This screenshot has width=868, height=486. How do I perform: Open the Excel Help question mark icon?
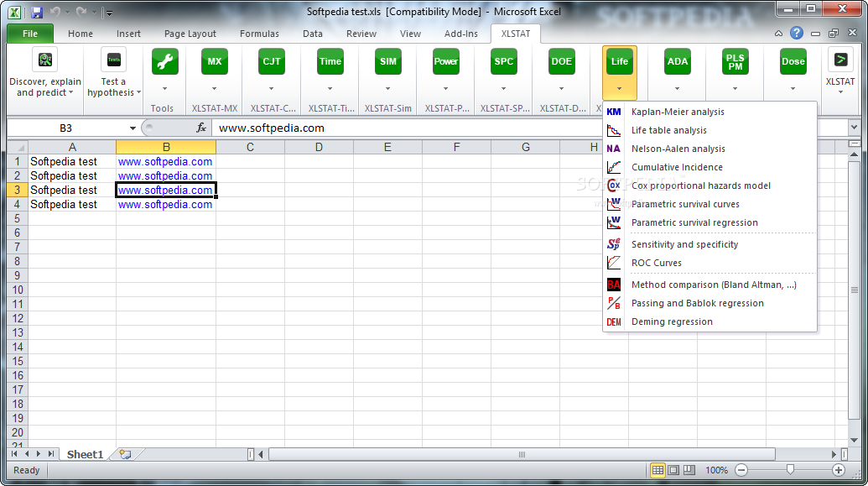796,34
